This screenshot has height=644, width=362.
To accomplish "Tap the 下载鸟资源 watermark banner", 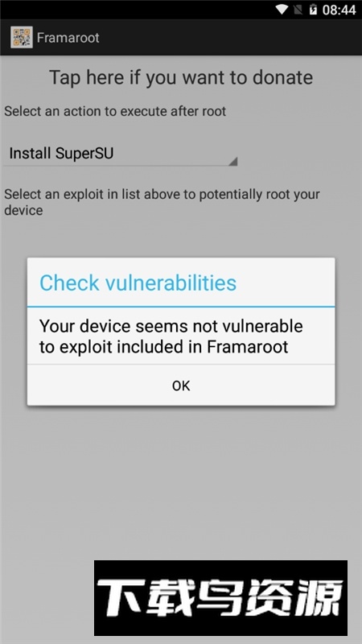I will (x=220, y=598).
